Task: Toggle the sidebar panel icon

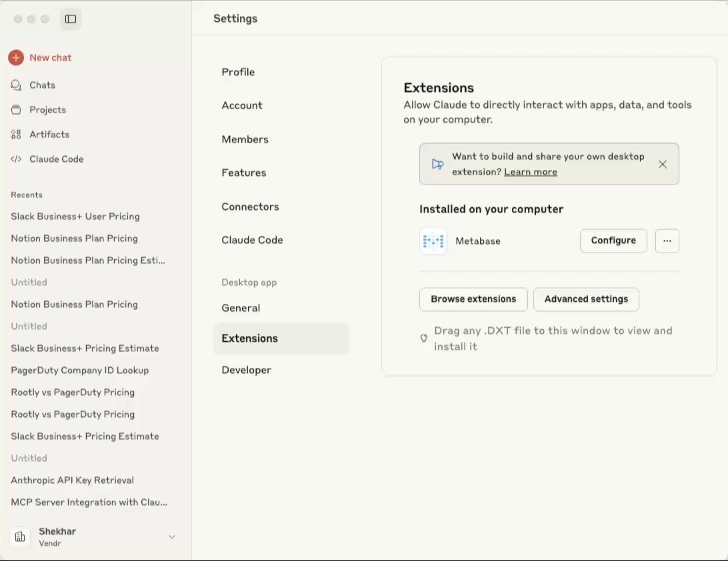Action: click(x=71, y=19)
